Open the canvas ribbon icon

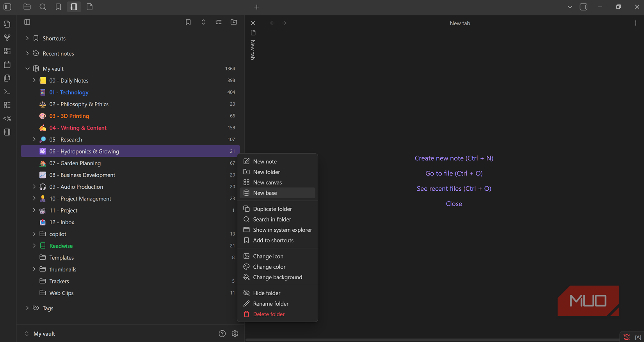pyautogui.click(x=7, y=51)
